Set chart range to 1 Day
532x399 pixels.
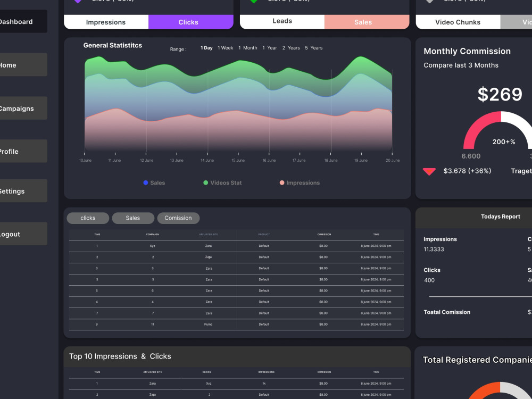(206, 48)
